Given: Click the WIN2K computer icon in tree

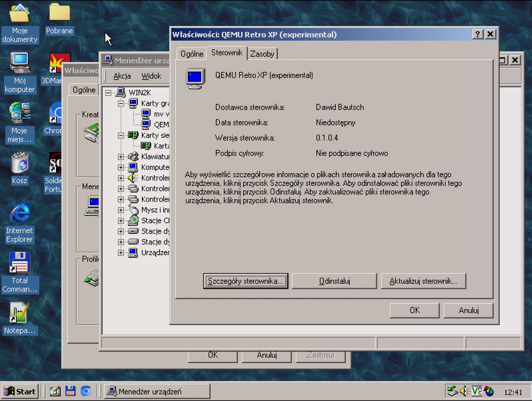Looking at the screenshot, I should pyautogui.click(x=120, y=93).
